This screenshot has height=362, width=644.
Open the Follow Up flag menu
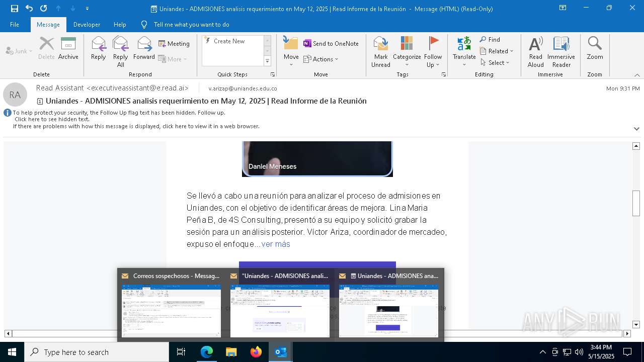click(x=433, y=52)
